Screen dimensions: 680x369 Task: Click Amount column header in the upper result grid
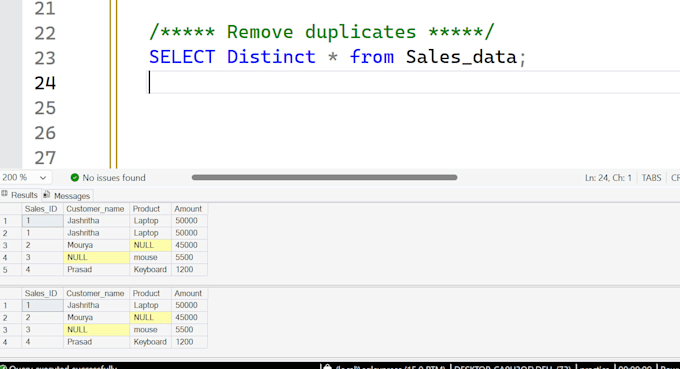click(x=189, y=209)
